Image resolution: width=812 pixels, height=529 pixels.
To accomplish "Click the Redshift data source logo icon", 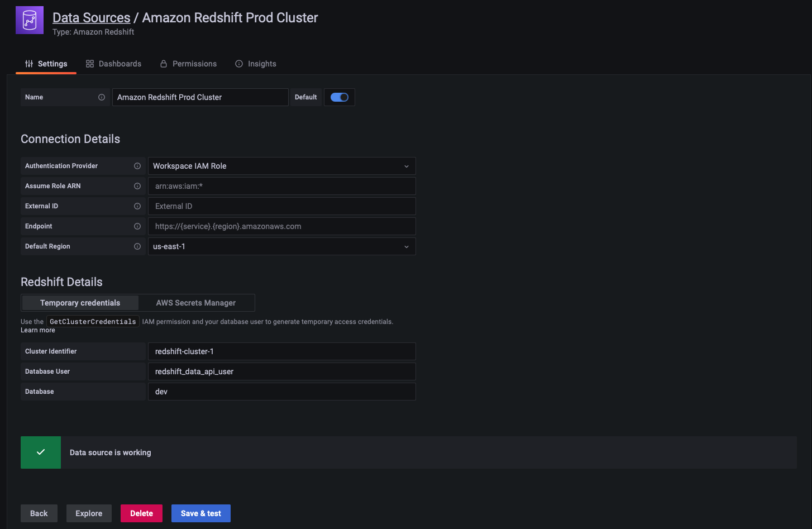I will [30, 20].
